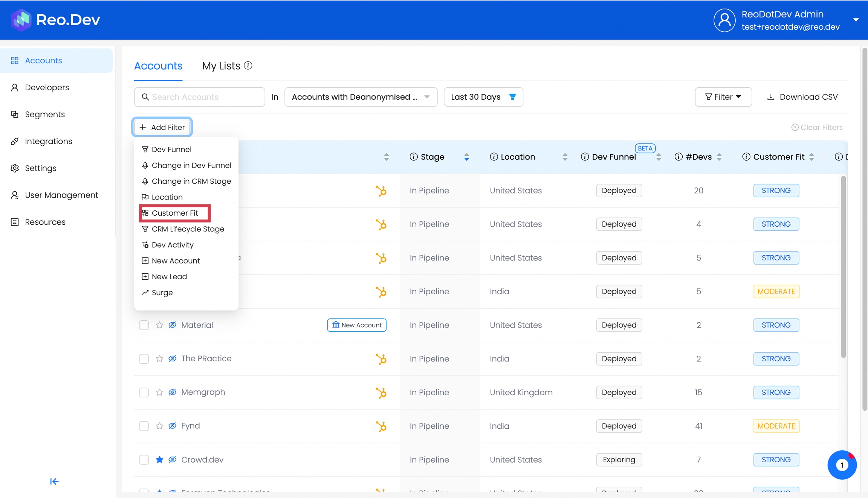Expand the Last 30 Days date filter

(x=483, y=97)
